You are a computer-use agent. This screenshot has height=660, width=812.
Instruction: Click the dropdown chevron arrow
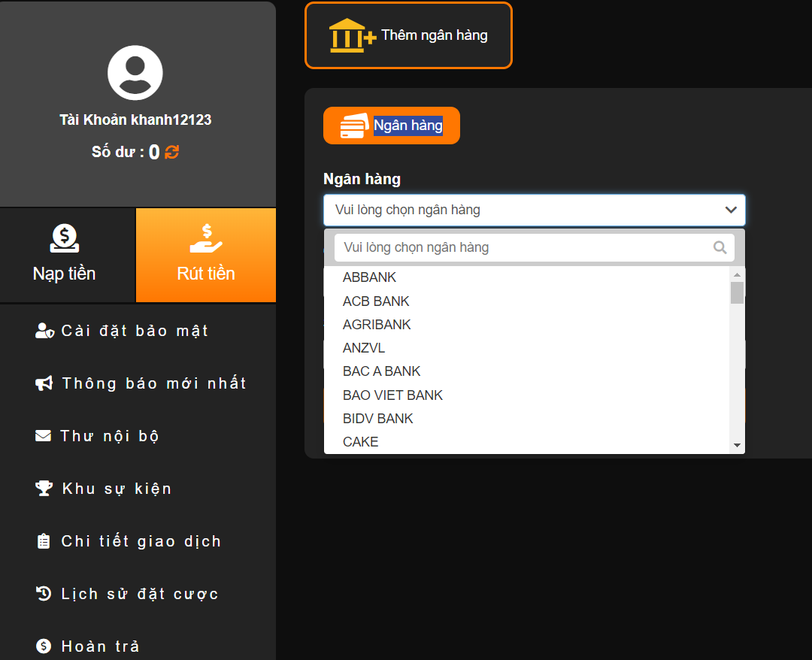[731, 210]
